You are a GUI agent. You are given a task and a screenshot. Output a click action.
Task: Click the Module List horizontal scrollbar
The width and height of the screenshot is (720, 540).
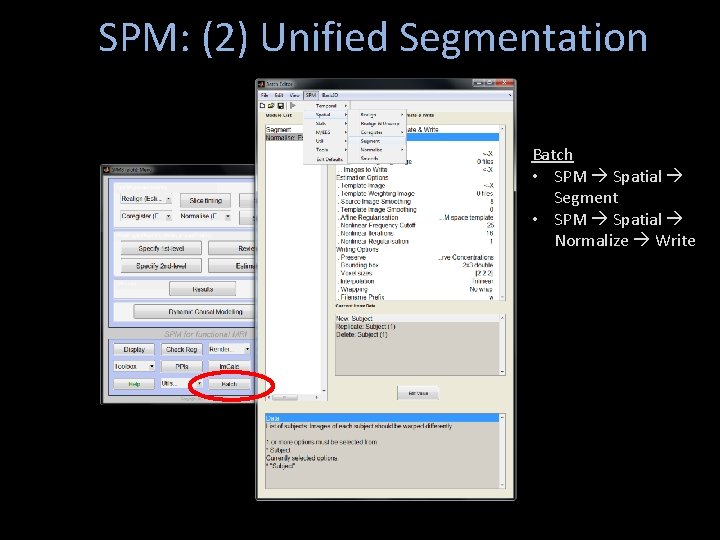pos(293,397)
